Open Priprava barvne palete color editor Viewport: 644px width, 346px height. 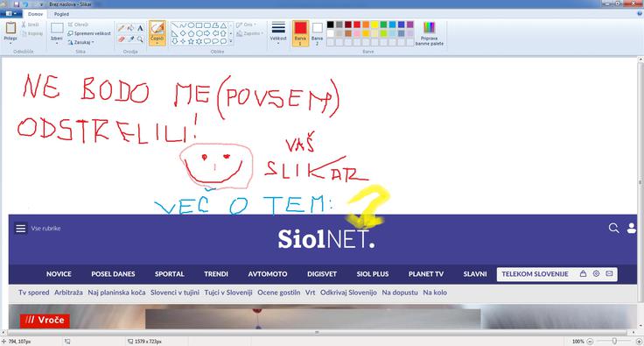click(430, 33)
